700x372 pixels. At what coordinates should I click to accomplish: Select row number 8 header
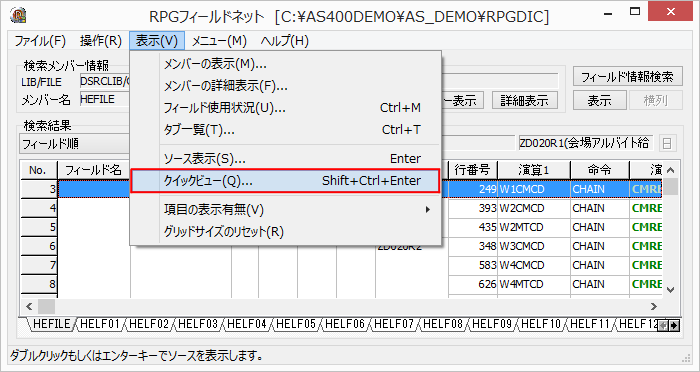tap(39, 284)
